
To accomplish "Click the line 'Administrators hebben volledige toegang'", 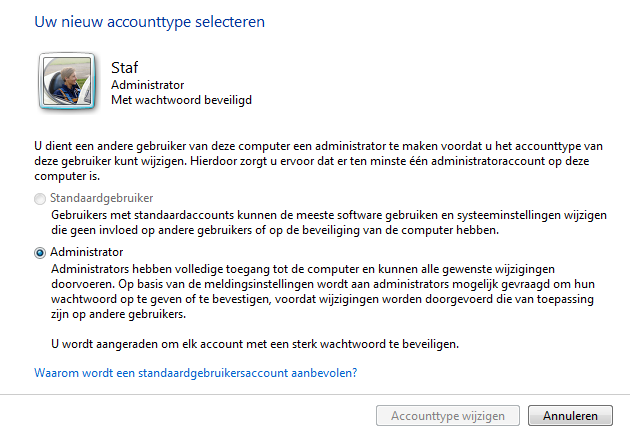I will (303, 269).
